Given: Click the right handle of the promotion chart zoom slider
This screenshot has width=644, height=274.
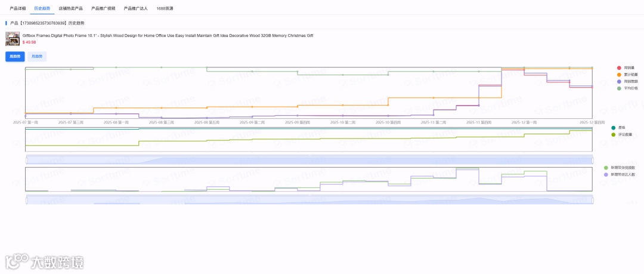Looking at the screenshot, I should click(x=593, y=200).
